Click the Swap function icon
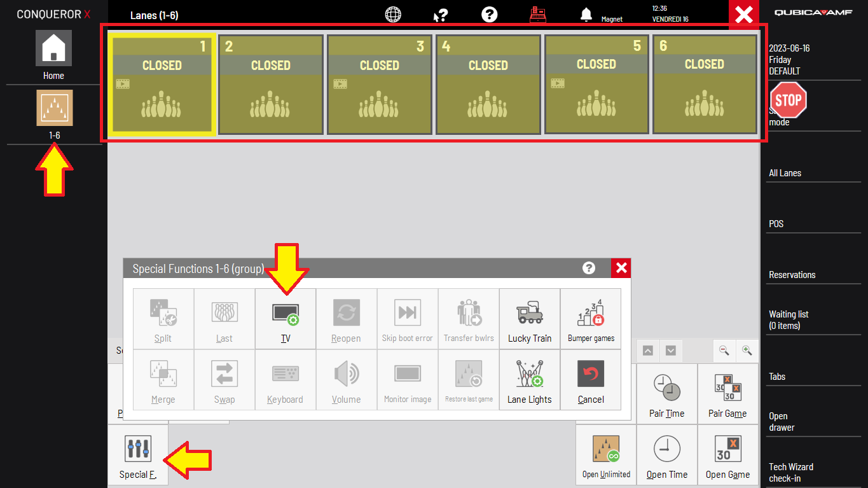868x488 pixels. pos(224,380)
